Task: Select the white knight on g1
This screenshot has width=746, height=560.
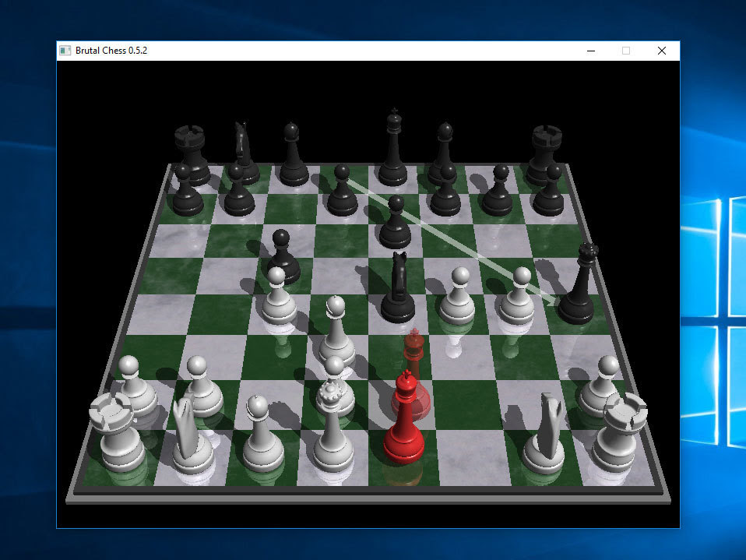Action: pyautogui.click(x=545, y=434)
